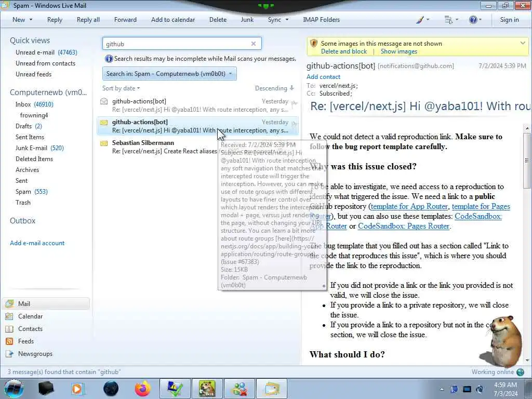Image resolution: width=532 pixels, height=399 pixels.
Task: Open Newsgroups view icon
Action: [x=9, y=353]
